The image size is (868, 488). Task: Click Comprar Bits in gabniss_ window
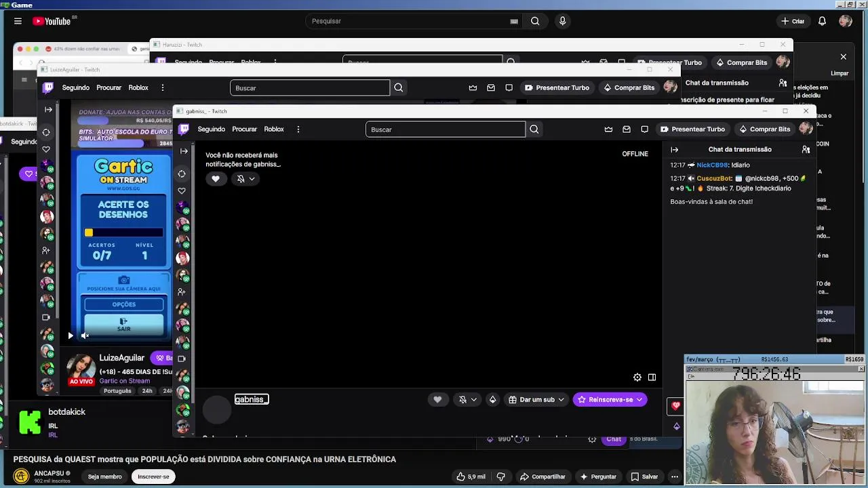click(x=764, y=129)
